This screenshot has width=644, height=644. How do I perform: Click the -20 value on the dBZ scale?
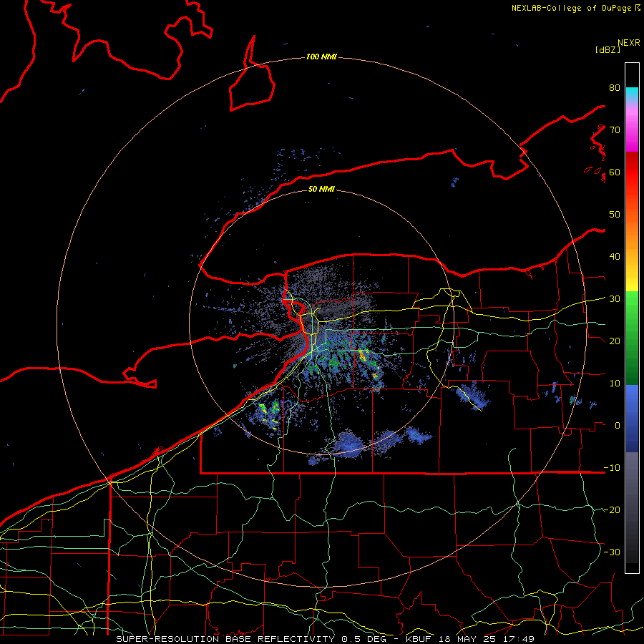coord(612,510)
